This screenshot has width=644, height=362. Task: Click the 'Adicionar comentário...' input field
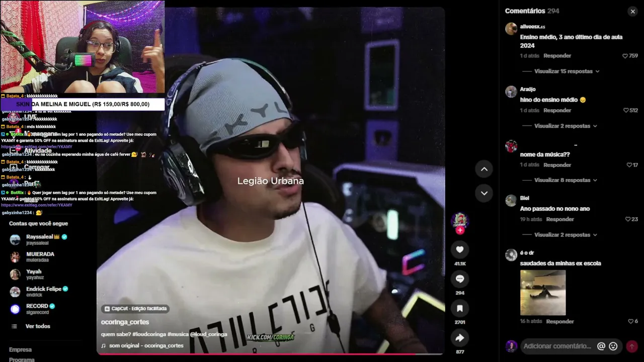point(557,346)
